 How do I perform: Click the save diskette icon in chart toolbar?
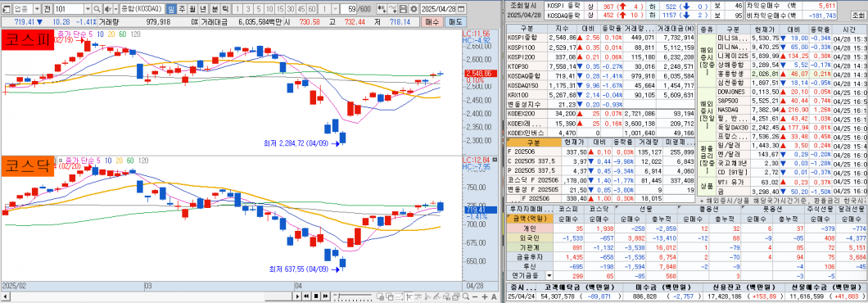[x=403, y=9]
